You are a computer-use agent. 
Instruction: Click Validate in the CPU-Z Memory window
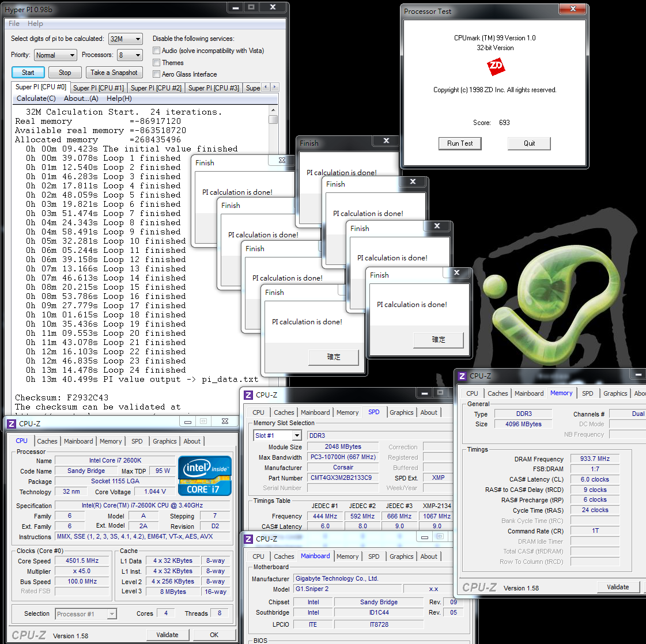[618, 587]
